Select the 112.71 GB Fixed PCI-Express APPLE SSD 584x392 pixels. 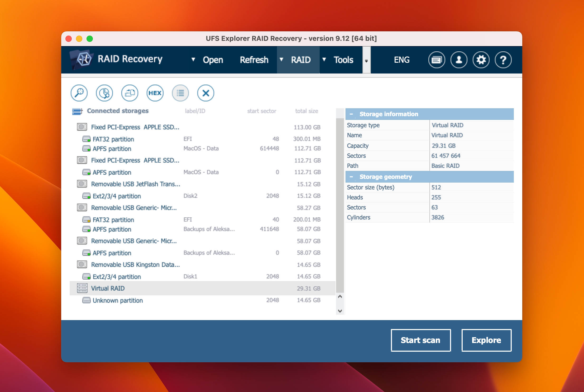point(202,160)
